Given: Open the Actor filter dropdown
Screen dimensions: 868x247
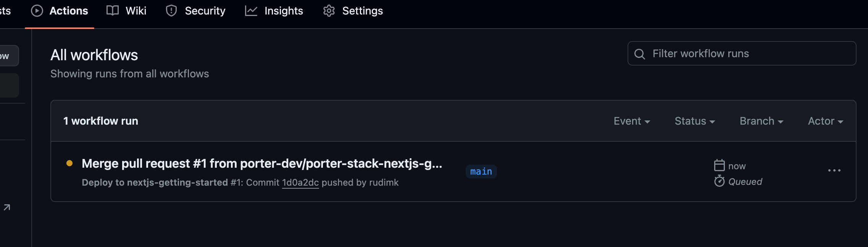Looking at the screenshot, I should [826, 121].
